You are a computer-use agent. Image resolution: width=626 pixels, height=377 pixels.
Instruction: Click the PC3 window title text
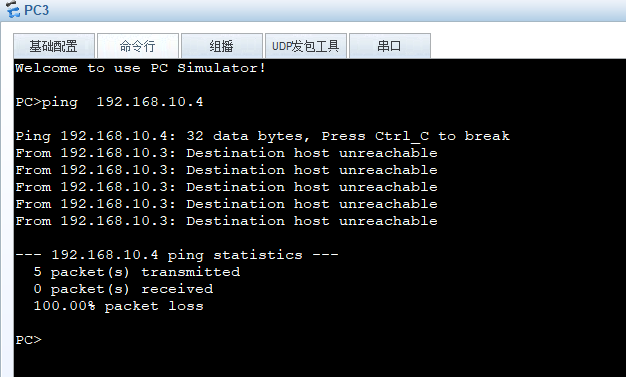37,10
